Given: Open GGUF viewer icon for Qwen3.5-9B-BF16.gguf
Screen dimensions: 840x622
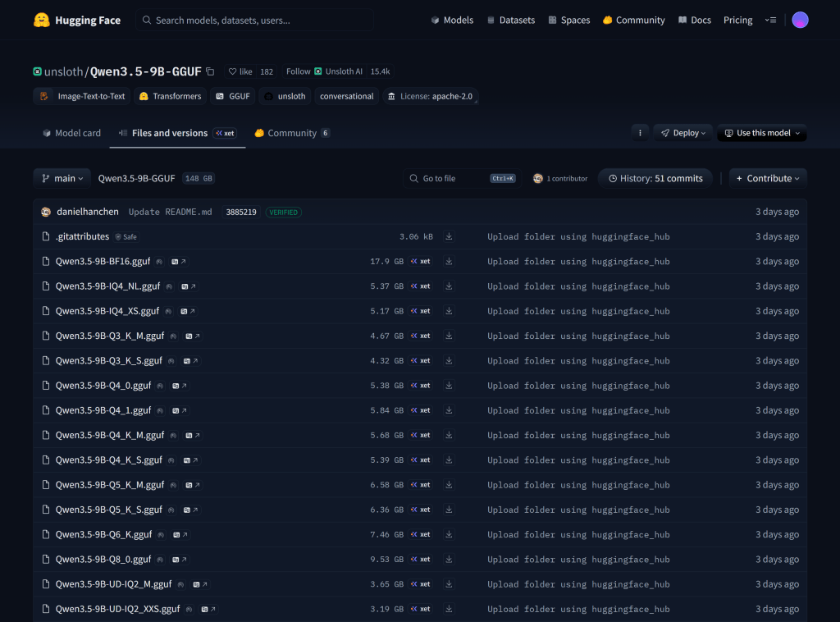Looking at the screenshot, I should [x=178, y=262].
